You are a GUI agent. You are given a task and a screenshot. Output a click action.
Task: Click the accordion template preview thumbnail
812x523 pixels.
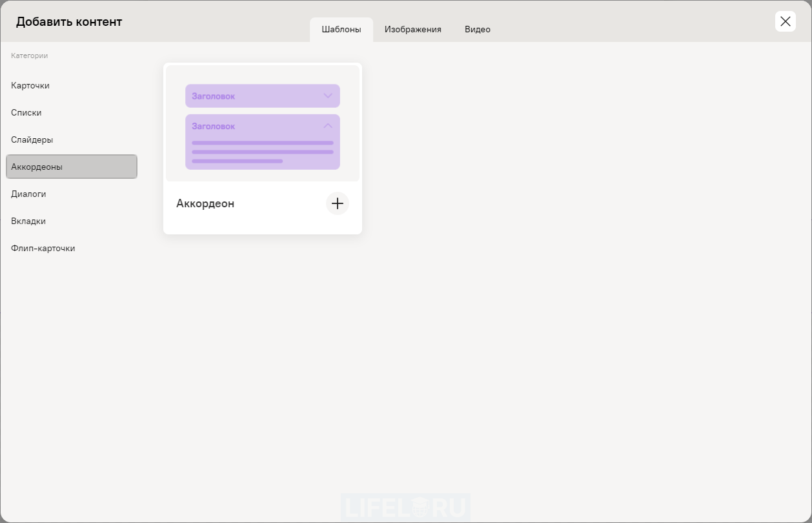[x=263, y=123]
